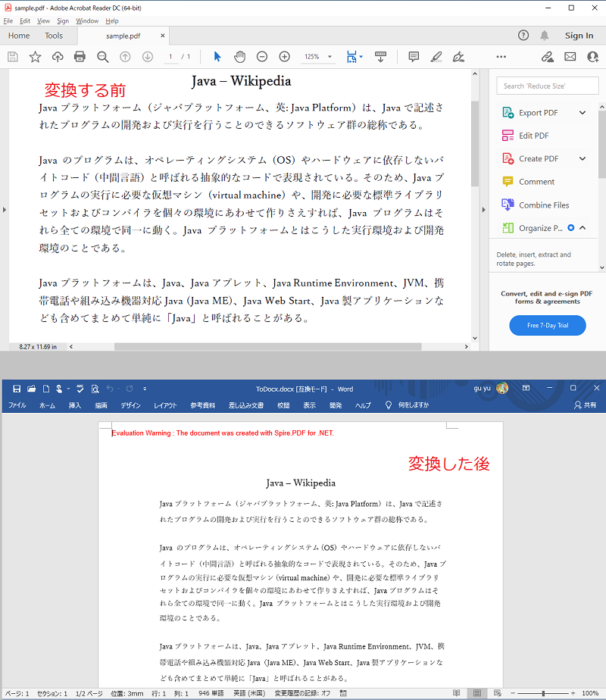This screenshot has width=606, height=700.
Task: Open the Fill & Sign pen icon
Action: click(x=458, y=57)
